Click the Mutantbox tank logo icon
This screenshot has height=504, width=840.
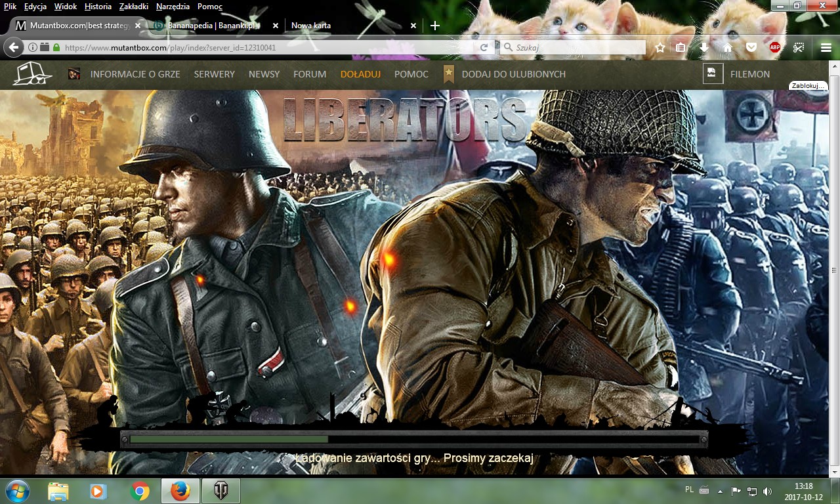(31, 73)
